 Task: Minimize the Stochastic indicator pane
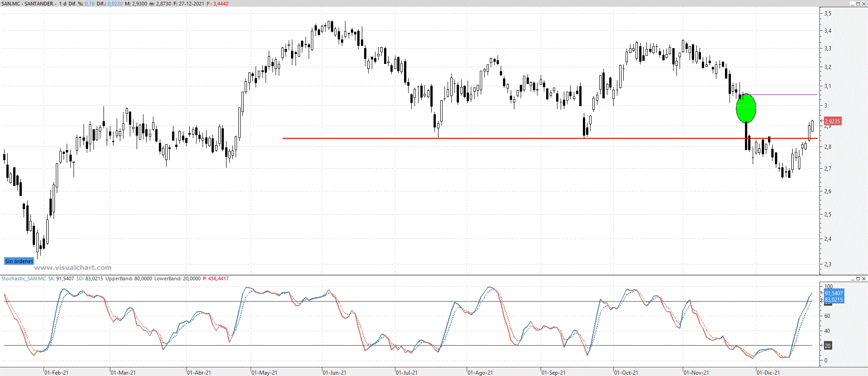point(852,278)
